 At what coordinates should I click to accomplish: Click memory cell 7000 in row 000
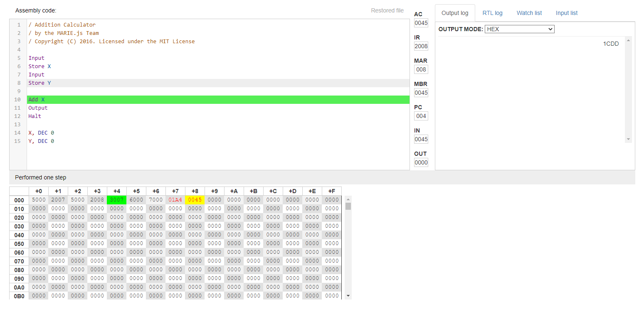coord(156,200)
